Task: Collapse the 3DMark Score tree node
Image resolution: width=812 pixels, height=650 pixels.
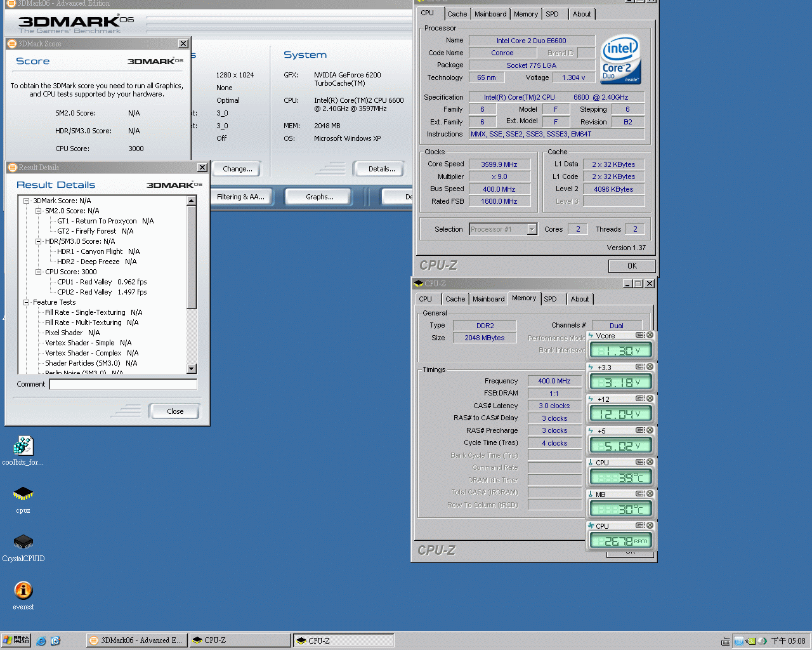Action: (x=27, y=201)
